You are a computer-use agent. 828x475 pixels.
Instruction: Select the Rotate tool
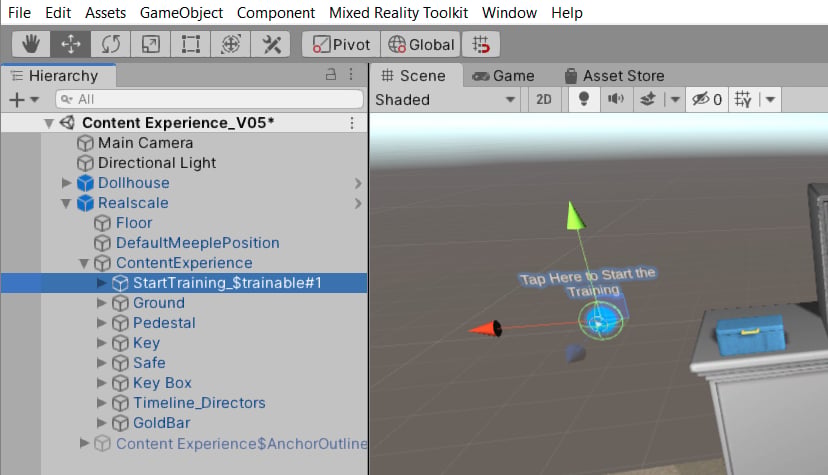(x=111, y=44)
